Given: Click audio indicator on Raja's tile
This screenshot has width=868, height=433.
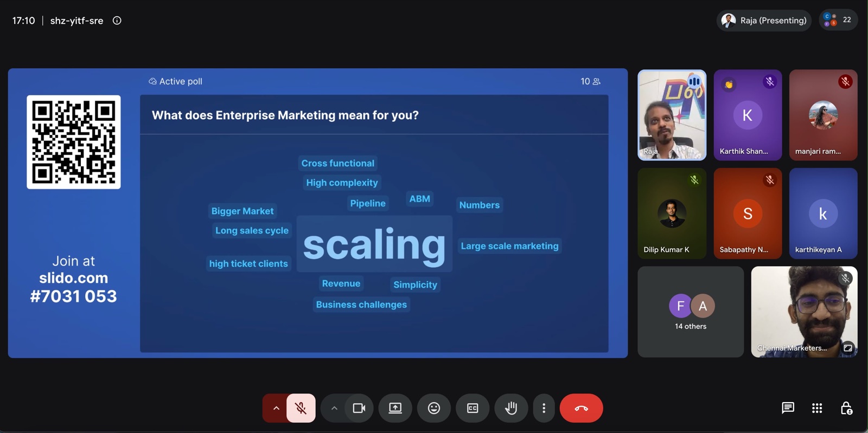Looking at the screenshot, I should 694,82.
